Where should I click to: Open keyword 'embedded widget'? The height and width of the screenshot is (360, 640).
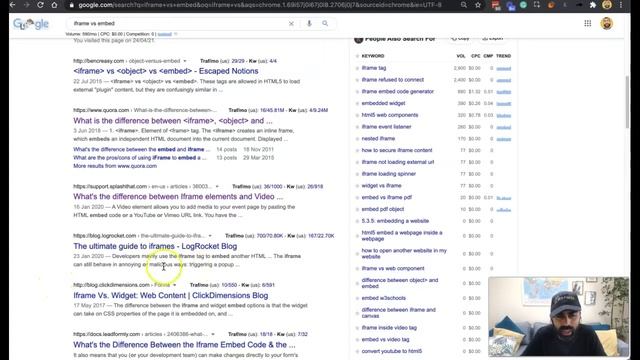(x=383, y=104)
